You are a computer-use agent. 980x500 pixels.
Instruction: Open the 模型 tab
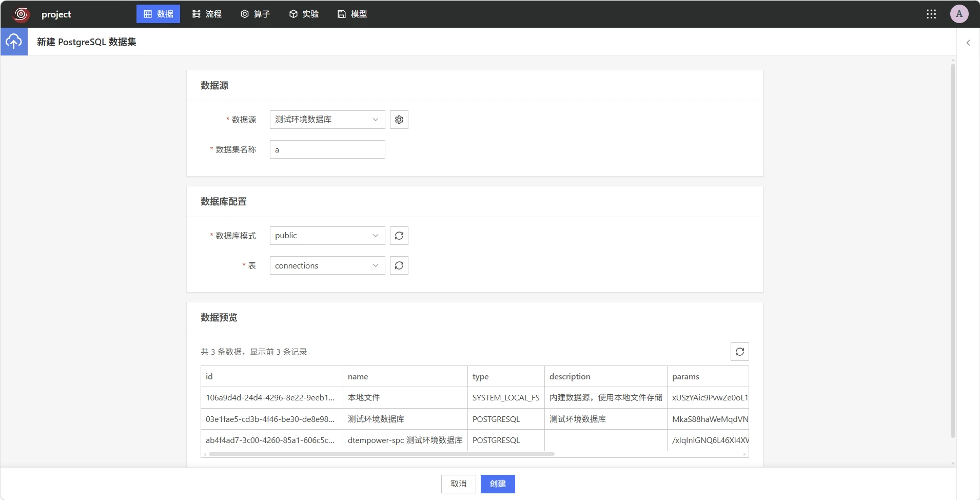[352, 14]
